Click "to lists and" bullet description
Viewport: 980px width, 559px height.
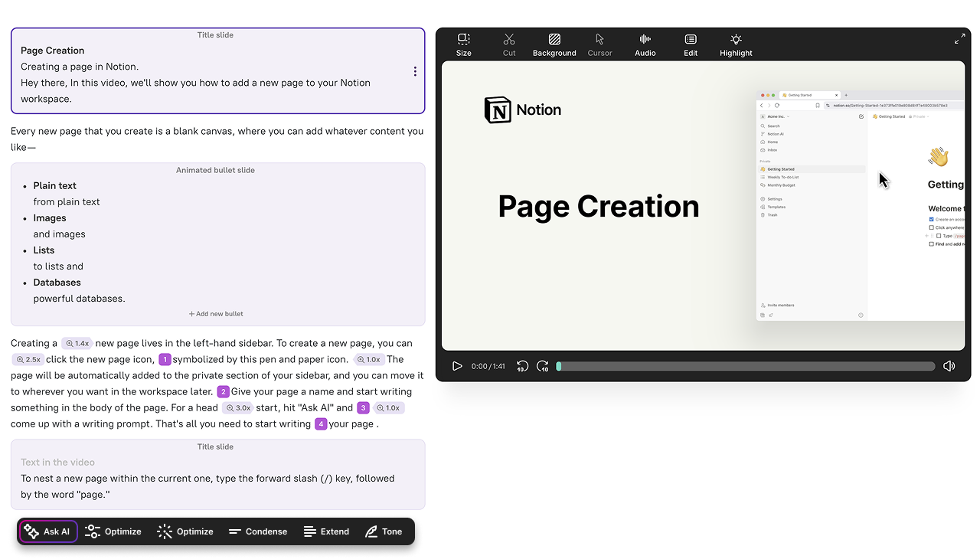tap(58, 266)
